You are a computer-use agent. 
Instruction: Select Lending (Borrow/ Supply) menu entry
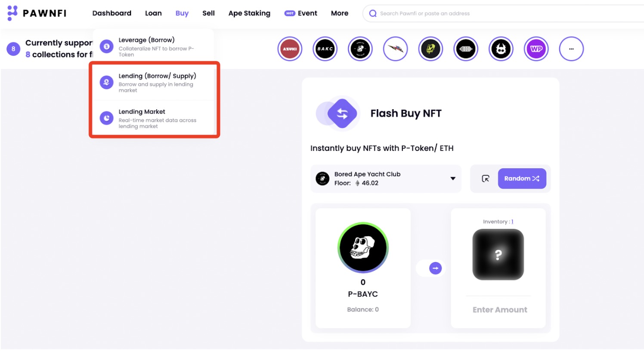click(x=157, y=82)
